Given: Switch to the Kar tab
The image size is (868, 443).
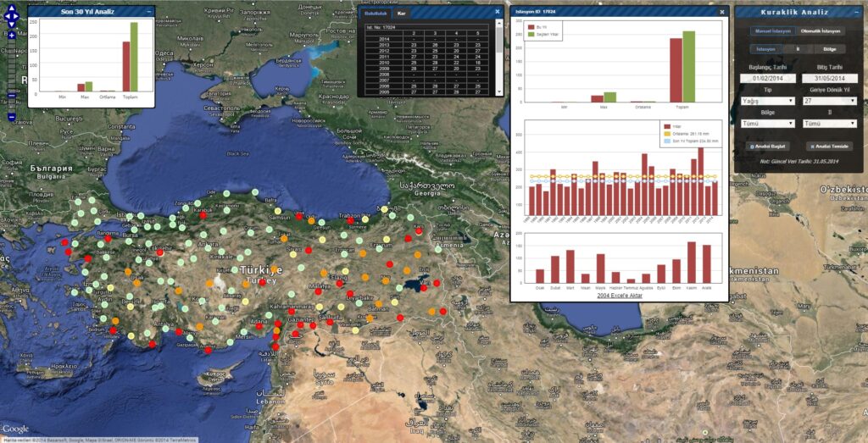Looking at the screenshot, I should pos(401,12).
